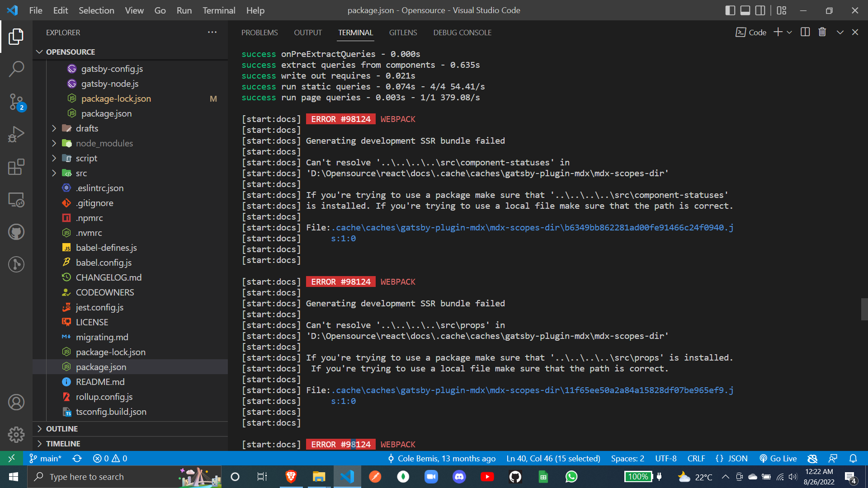Open Manage settings gear
868x488 pixels.
pos(16,435)
